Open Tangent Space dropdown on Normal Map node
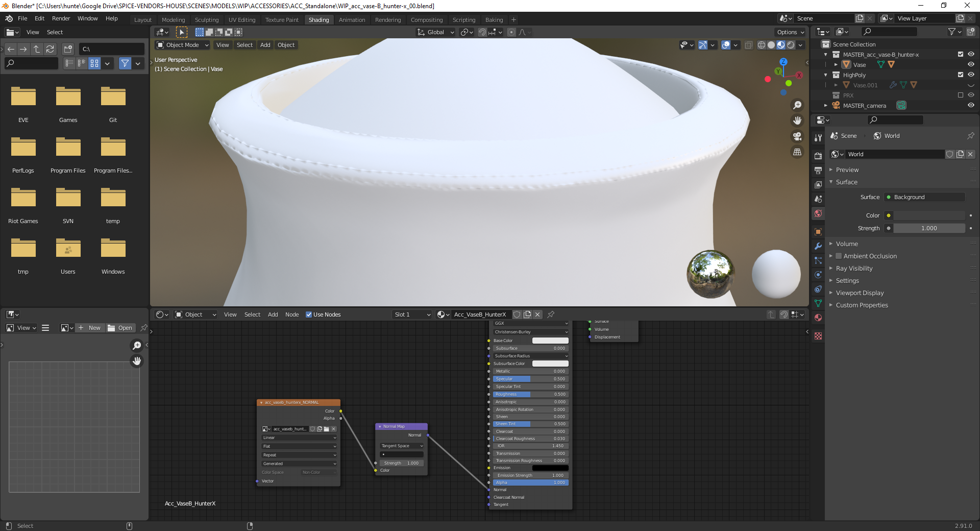This screenshot has height=531, width=980. (x=402, y=446)
